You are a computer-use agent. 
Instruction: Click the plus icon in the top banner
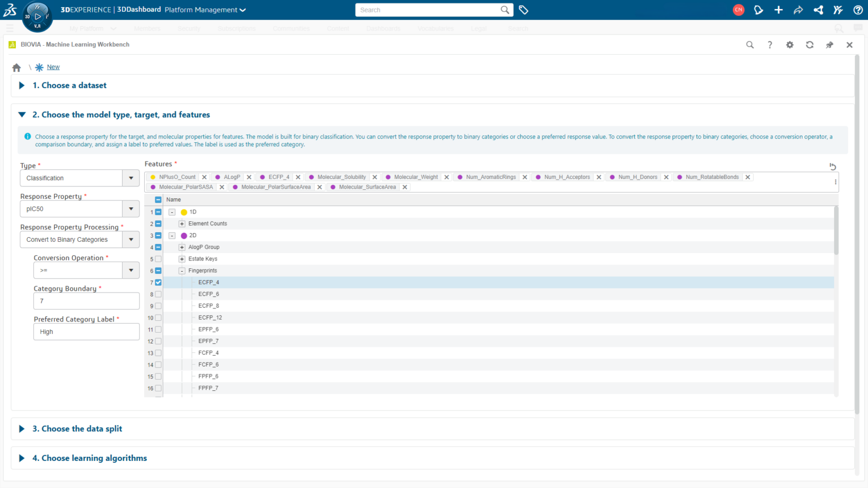(778, 10)
